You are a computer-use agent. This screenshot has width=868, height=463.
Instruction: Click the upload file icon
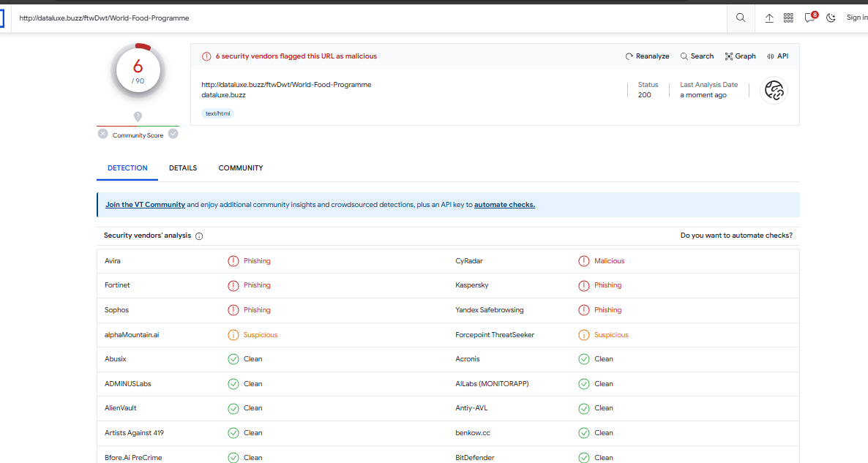point(769,18)
